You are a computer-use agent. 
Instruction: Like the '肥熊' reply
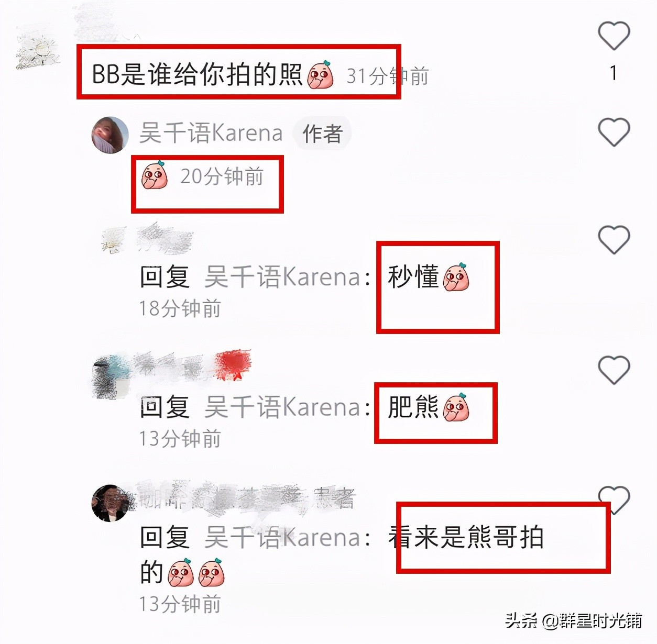614,370
